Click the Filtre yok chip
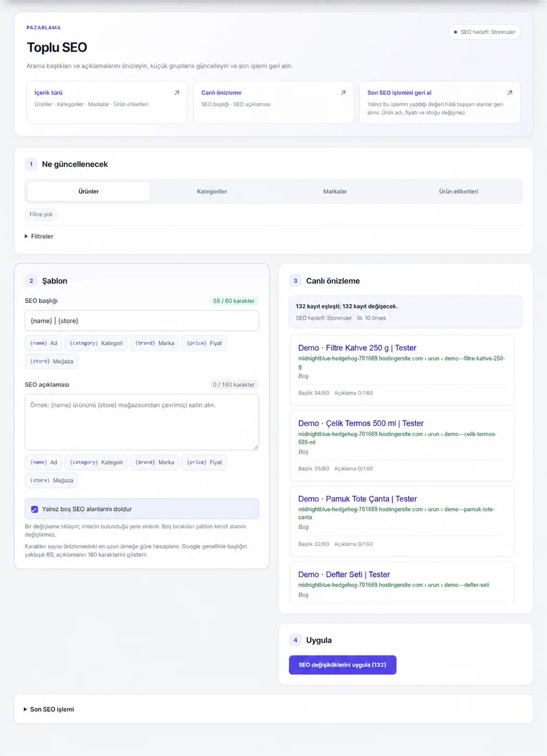Viewport: 547px width, 756px height. point(41,214)
